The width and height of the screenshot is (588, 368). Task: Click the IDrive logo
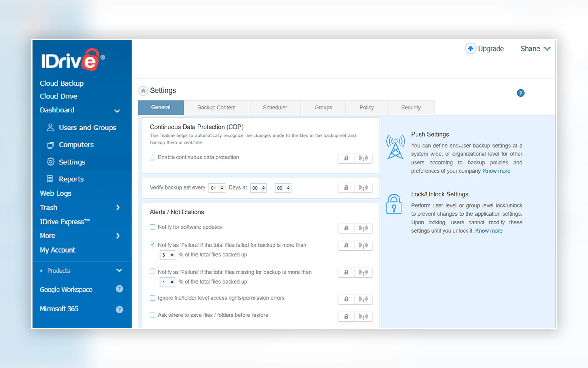[73, 60]
